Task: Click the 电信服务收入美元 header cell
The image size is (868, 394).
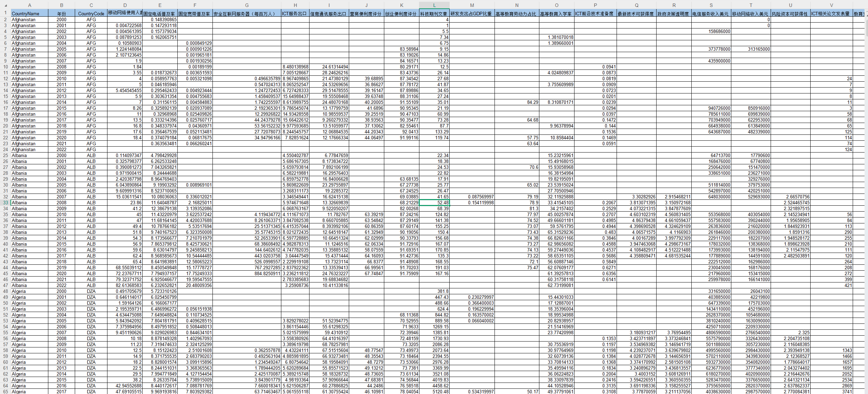Action: (x=711, y=14)
